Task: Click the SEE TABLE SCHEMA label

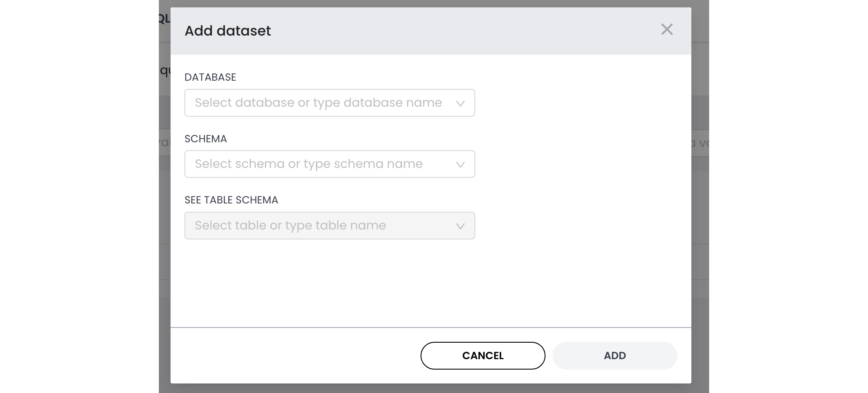Action: (231, 200)
